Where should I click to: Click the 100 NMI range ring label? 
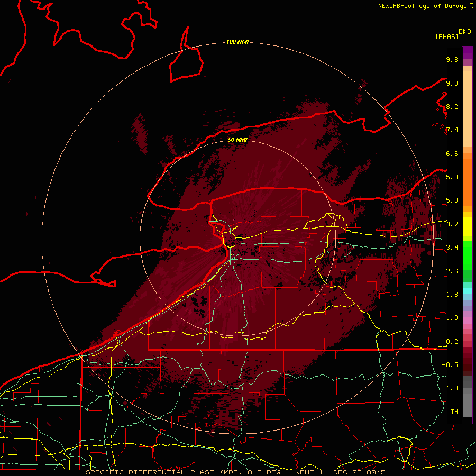237,42
